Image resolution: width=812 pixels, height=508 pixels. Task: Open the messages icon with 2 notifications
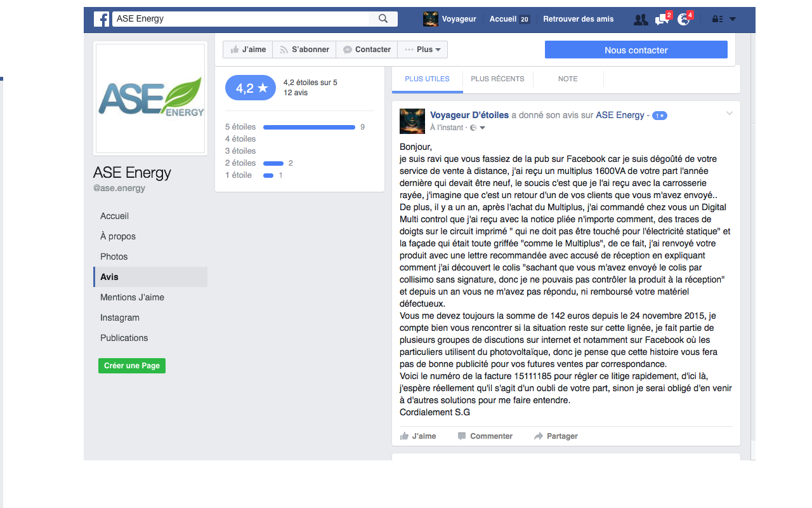click(x=662, y=20)
